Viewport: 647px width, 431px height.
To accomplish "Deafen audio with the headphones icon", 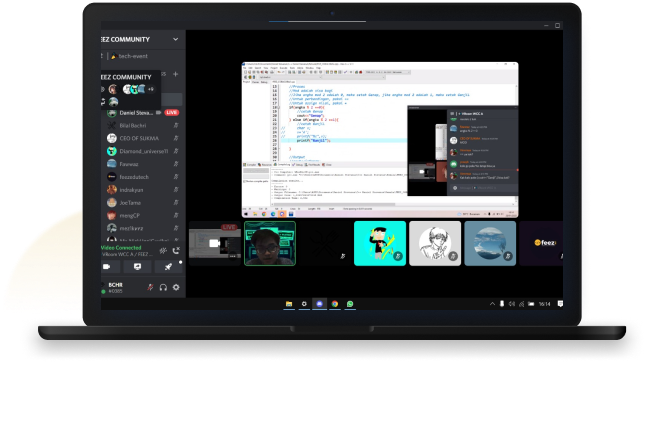I will [163, 287].
